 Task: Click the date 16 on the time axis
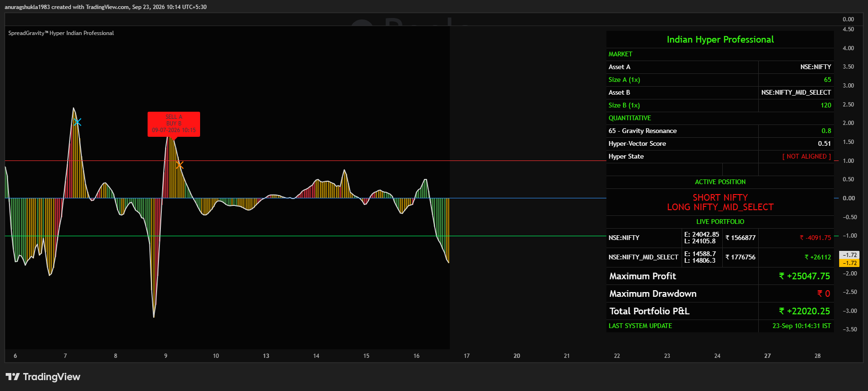[416, 356]
